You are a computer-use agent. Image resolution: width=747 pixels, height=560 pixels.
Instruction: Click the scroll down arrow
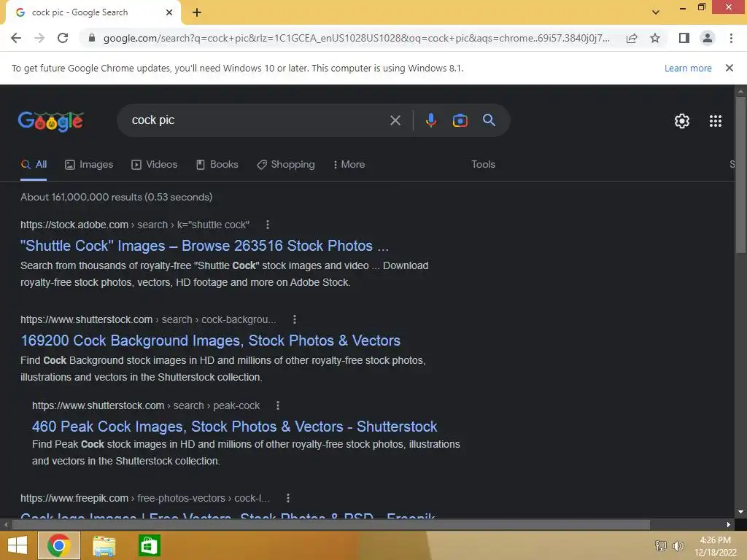pos(740,512)
